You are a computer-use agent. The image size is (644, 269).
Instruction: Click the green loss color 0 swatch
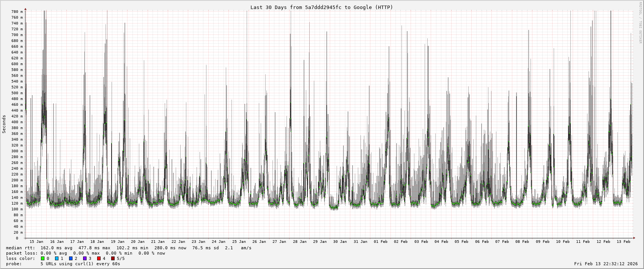(x=43, y=258)
